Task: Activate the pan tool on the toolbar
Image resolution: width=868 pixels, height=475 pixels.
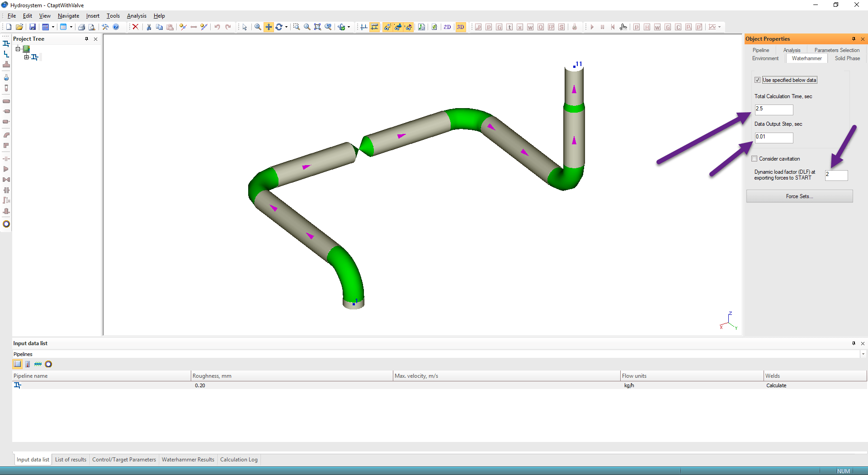Action: [269, 27]
